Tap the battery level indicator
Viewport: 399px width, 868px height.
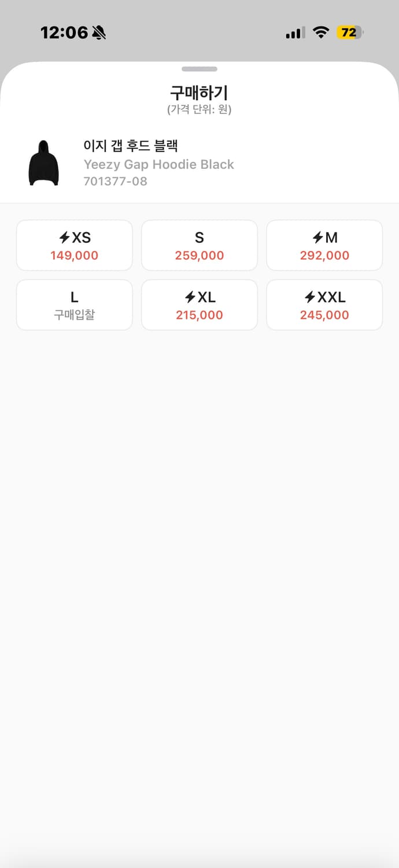(x=350, y=33)
